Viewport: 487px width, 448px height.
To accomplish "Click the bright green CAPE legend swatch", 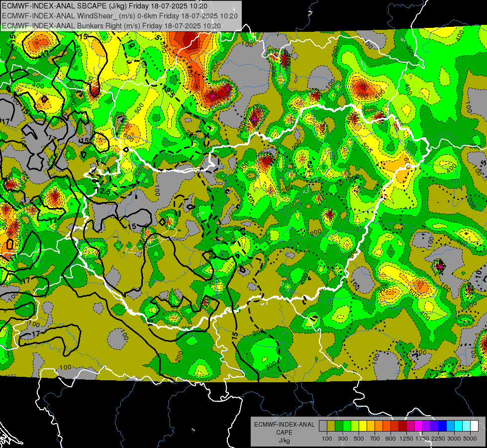I will (347, 426).
